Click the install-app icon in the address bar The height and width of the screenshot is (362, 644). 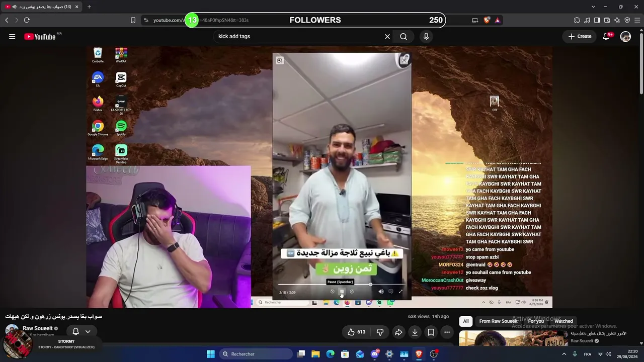coord(475,20)
